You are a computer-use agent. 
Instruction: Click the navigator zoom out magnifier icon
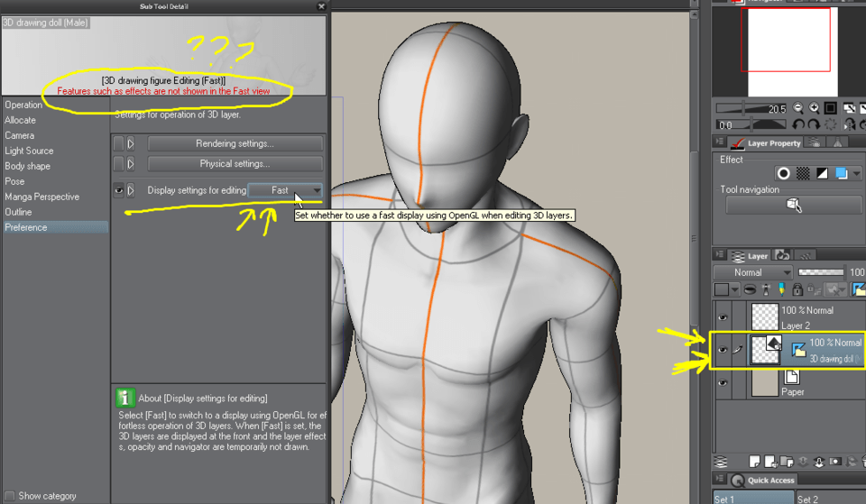(x=797, y=108)
